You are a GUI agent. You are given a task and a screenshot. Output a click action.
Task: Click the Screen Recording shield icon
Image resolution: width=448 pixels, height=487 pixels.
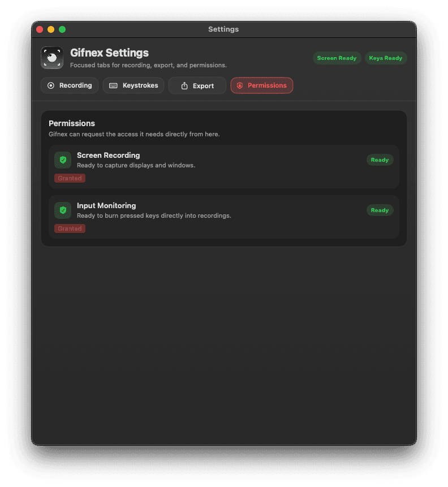[63, 160]
